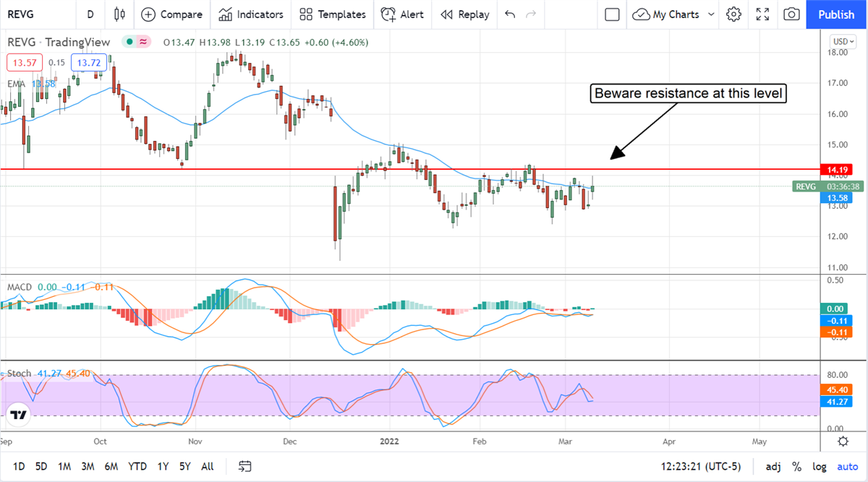This screenshot has height=482, width=868.
Task: Select the YTD time range
Action: coord(137,466)
